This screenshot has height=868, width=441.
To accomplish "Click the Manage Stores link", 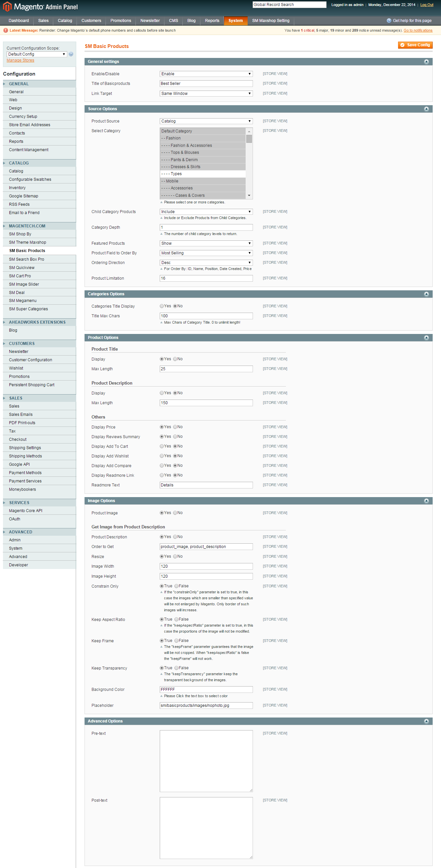I will click(21, 60).
